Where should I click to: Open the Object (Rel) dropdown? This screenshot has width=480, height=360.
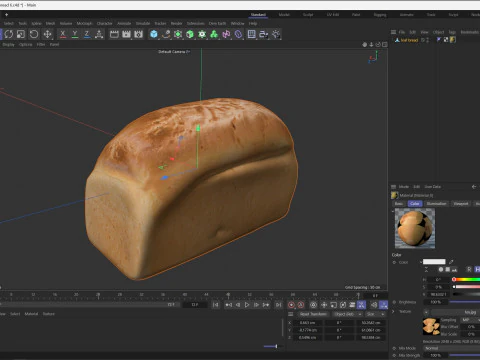[x=347, y=314]
